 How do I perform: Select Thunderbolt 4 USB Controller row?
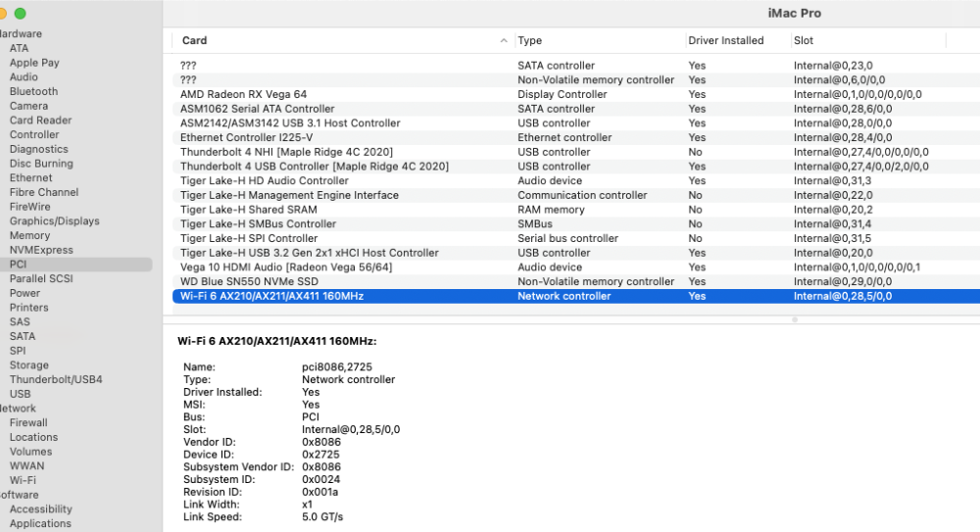pos(576,167)
